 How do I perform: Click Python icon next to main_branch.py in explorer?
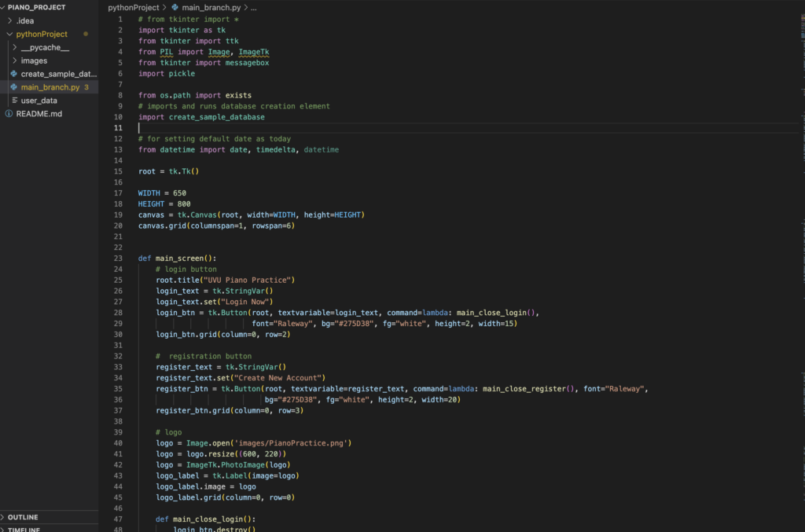(14, 87)
